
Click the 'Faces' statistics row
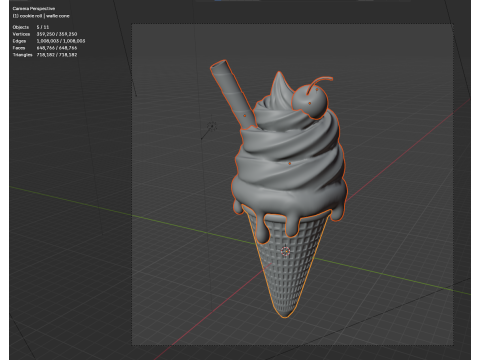point(45,48)
